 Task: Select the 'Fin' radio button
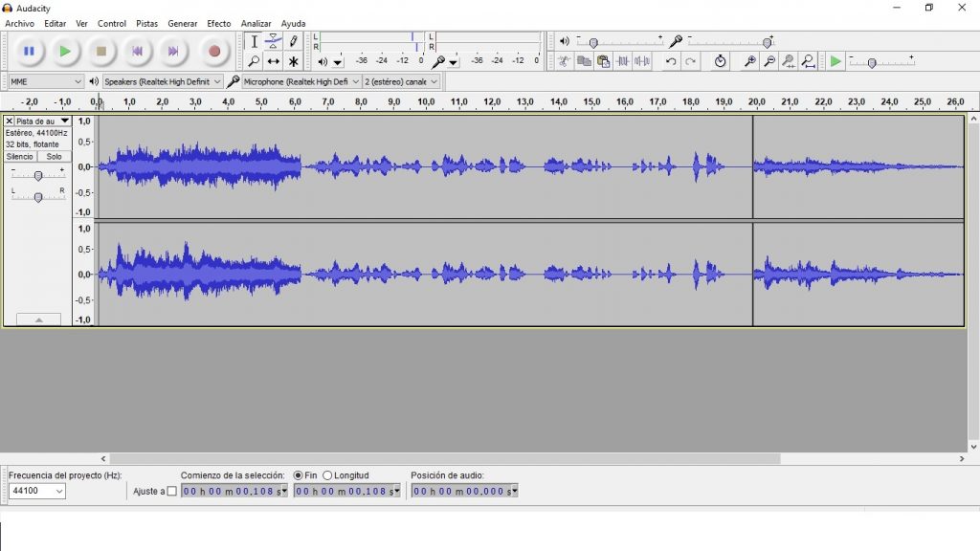[299, 475]
